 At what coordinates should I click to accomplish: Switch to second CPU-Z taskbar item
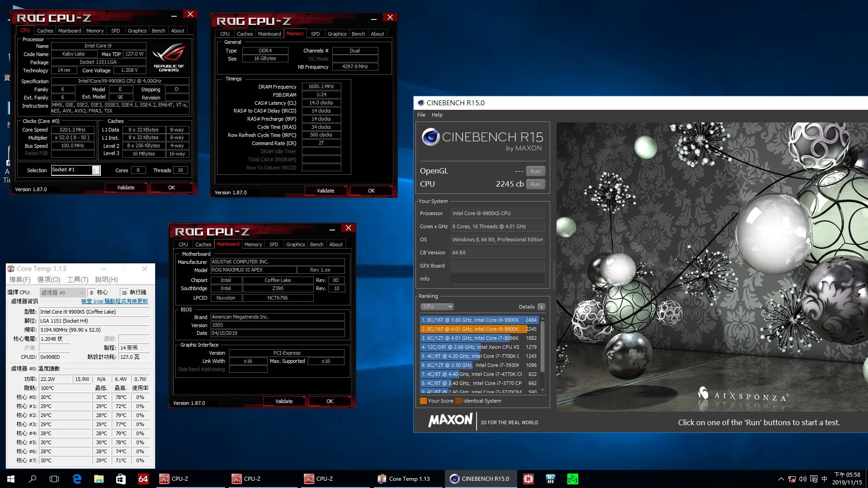[x=262, y=479]
